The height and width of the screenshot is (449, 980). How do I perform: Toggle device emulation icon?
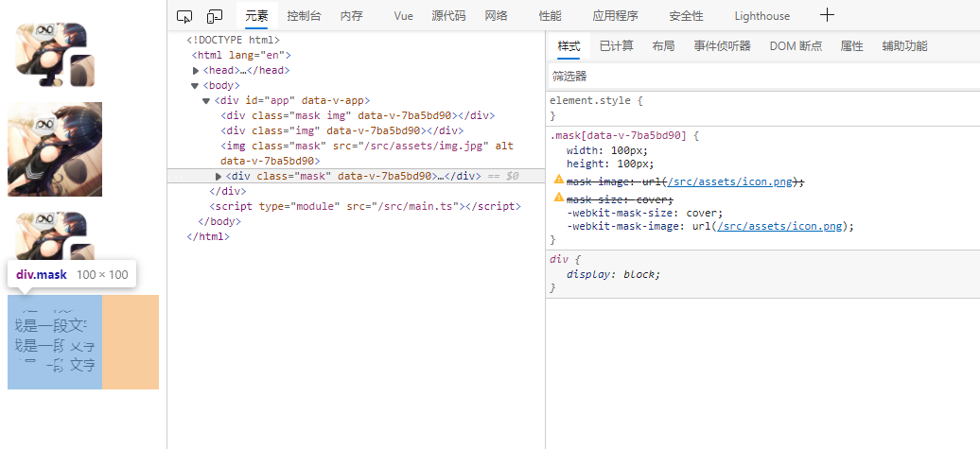215,16
